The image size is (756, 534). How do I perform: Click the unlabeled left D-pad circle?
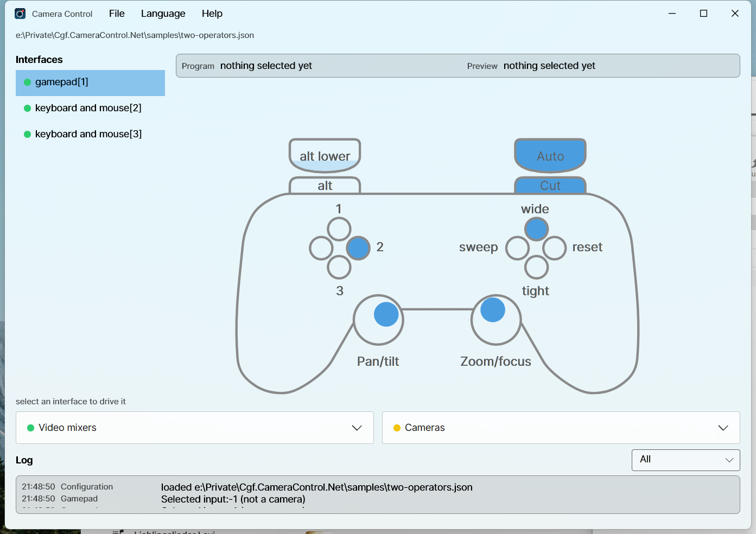click(x=321, y=248)
